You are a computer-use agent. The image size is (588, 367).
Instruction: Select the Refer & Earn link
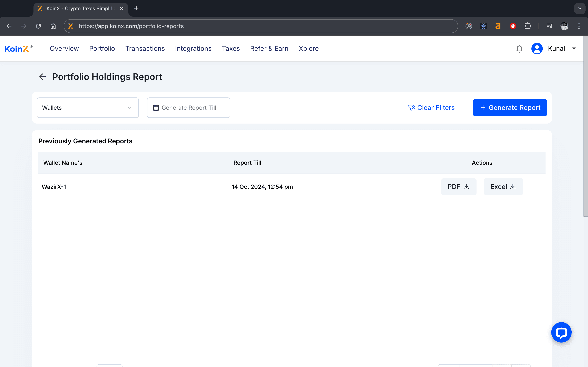(x=269, y=48)
